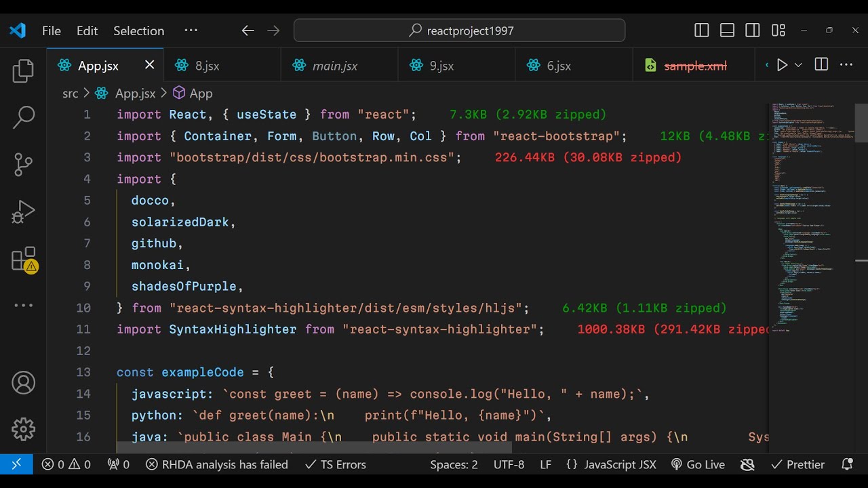This screenshot has width=868, height=488.
Task: Open the Source Control view
Action: pos(23,165)
